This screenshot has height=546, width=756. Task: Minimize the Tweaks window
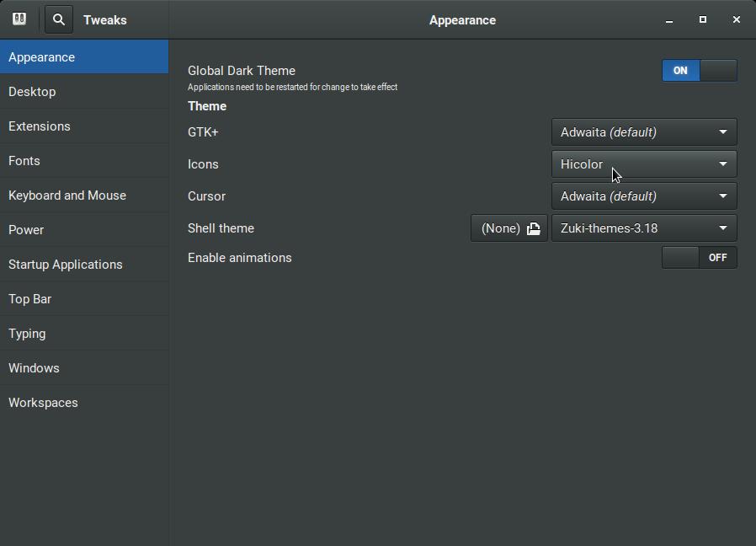click(669, 20)
